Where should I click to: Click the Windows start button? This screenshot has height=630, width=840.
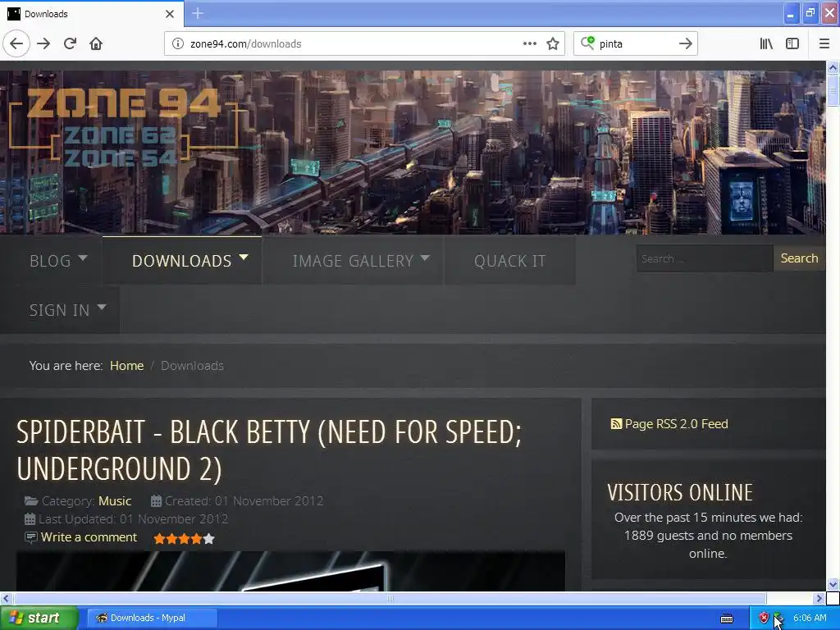pyautogui.click(x=39, y=618)
